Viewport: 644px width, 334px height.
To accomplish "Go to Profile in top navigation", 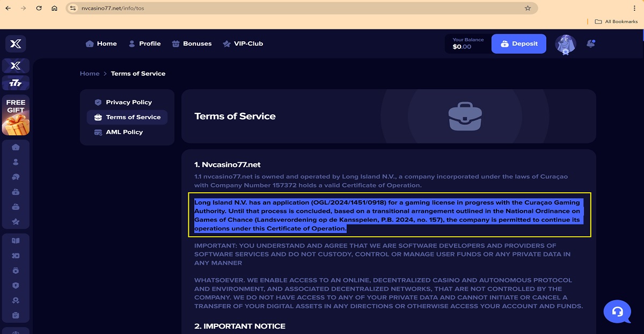I will (144, 44).
